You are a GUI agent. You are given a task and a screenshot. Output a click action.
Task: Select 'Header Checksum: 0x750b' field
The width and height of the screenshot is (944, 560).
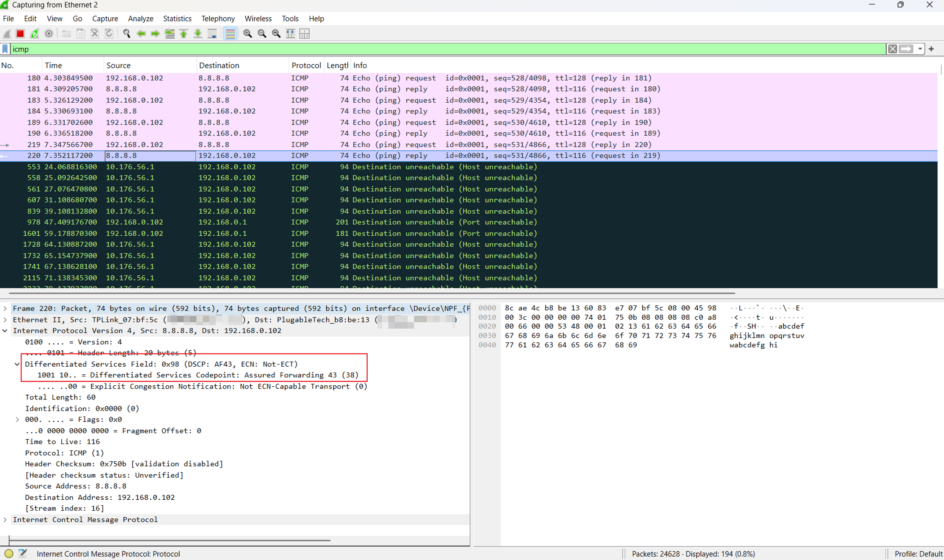point(124,464)
